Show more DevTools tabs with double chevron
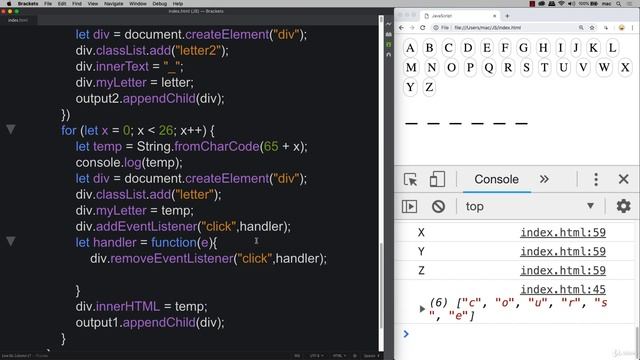The image size is (640, 360). [x=544, y=179]
